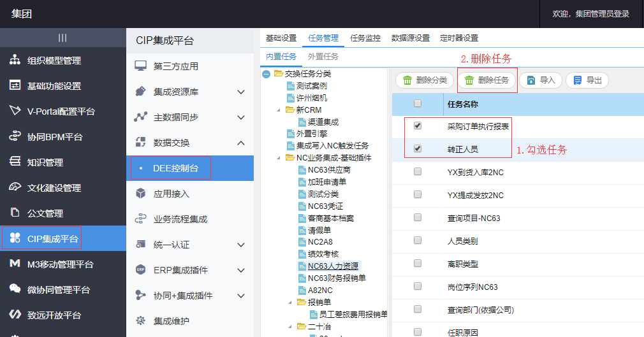Check the 离职类型 checkbox
Image resolution: width=644 pixels, height=337 pixels.
418,263
